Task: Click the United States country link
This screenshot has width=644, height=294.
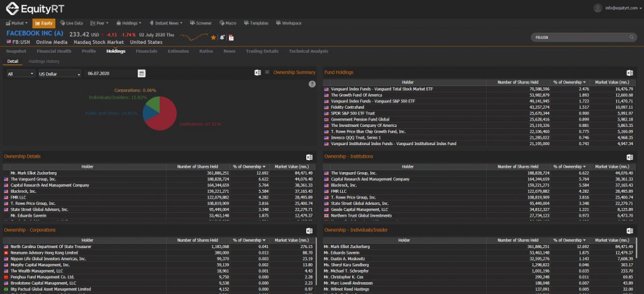Action: point(146,42)
